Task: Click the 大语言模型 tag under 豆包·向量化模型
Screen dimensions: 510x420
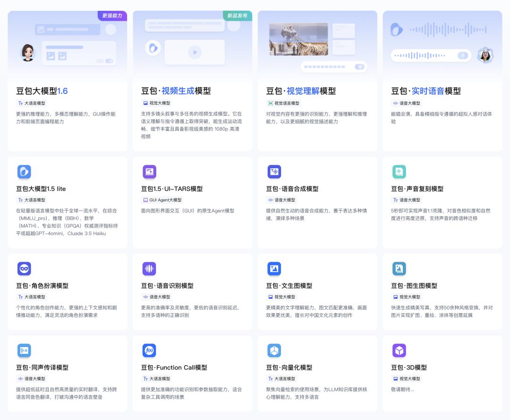Action: (x=281, y=379)
